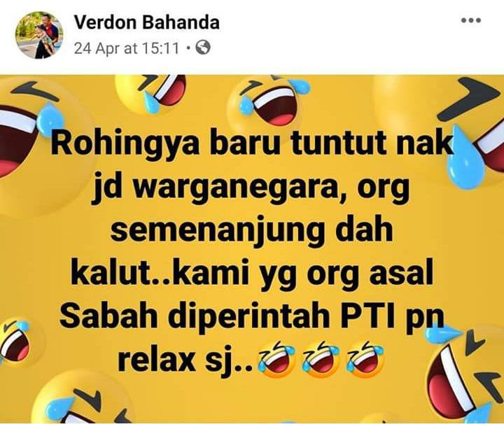504x424 pixels.
Task: Click the large laughing emoji at bottom right
Action: point(465,376)
